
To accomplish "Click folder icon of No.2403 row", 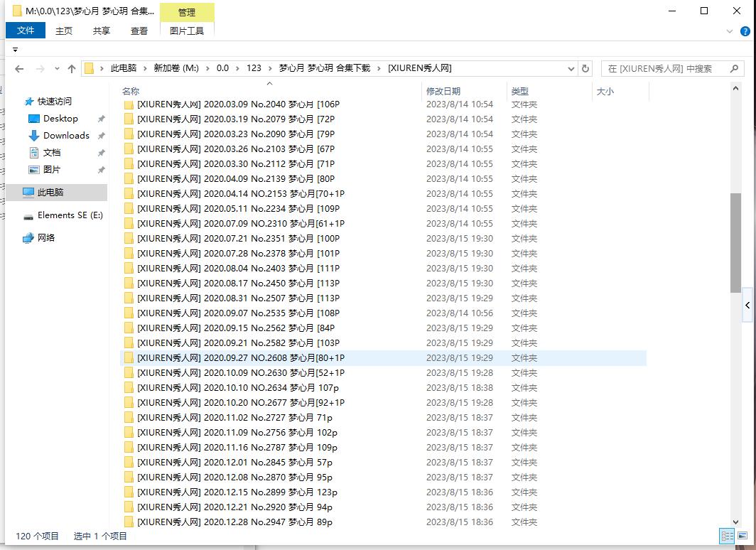I will [x=129, y=269].
